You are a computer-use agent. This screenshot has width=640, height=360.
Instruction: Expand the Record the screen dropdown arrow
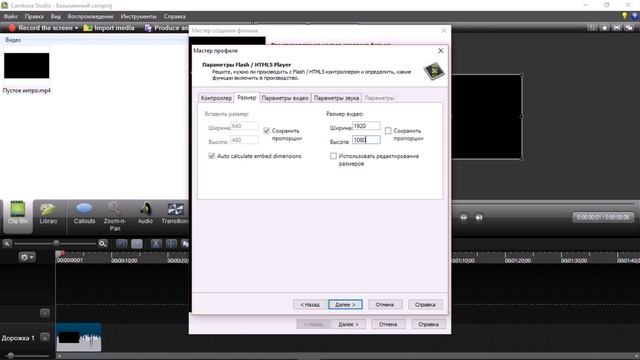[x=76, y=28]
